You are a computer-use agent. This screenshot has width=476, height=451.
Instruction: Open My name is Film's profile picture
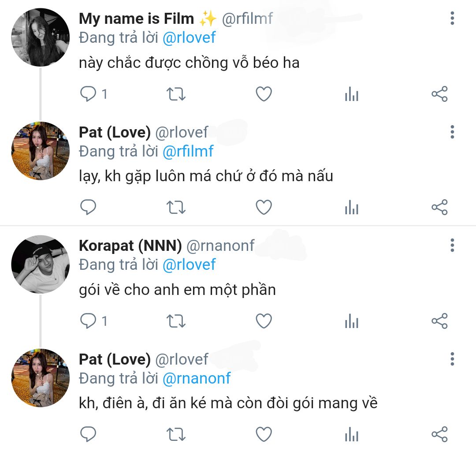(40, 37)
